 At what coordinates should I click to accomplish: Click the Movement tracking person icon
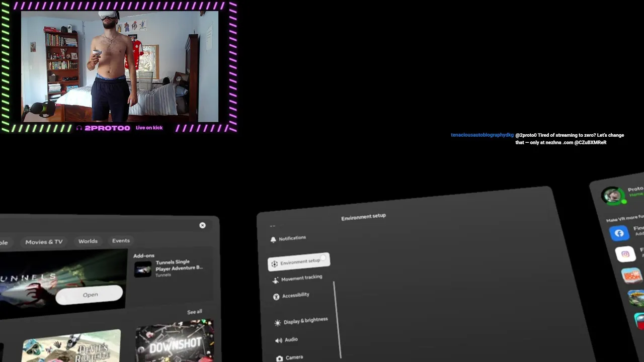[275, 280]
